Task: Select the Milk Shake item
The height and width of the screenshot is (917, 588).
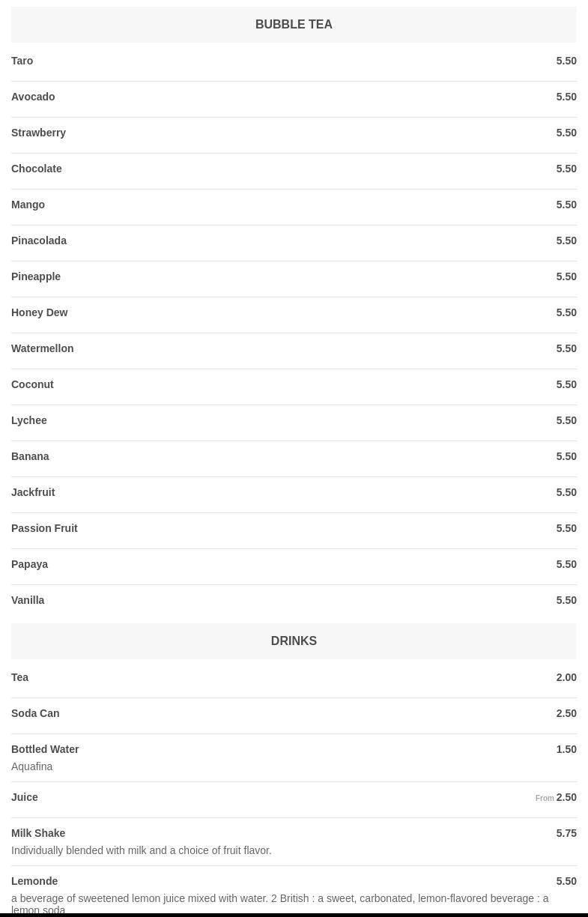Action: click(x=294, y=842)
